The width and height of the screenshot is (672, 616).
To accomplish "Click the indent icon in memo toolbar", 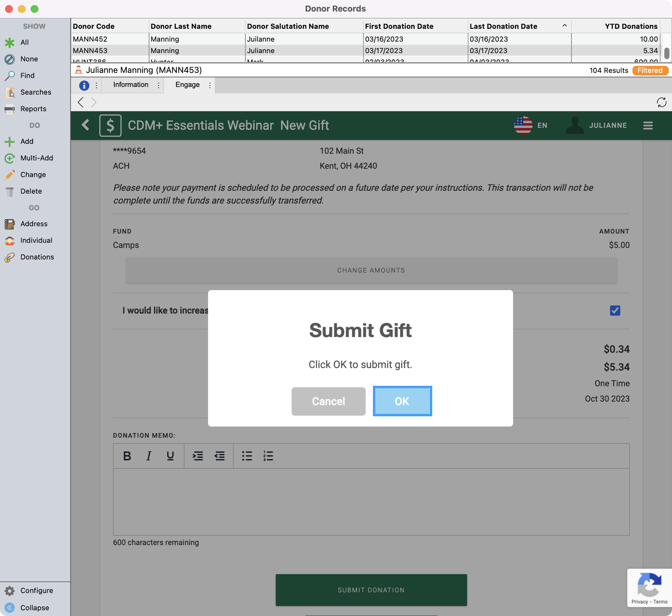I will tap(198, 456).
